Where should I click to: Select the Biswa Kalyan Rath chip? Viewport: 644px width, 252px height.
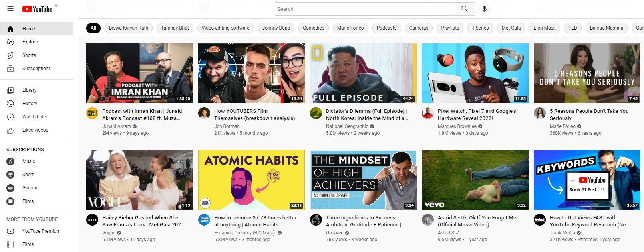[x=128, y=28]
